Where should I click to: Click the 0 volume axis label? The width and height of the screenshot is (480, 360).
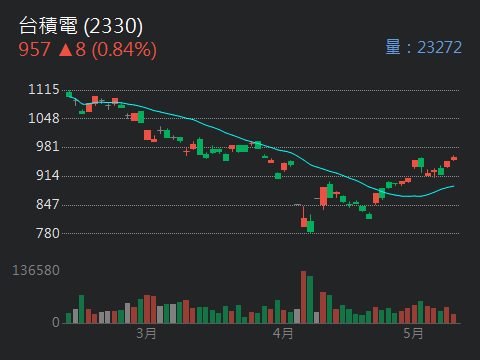[x=56, y=322]
